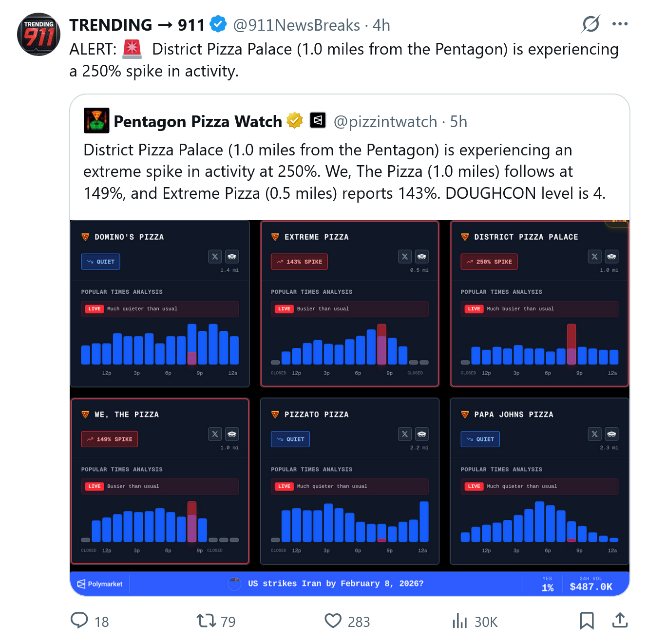Click the Polymarket affiliate badge icon
Viewport: 647px width, 644px height.
pyautogui.click(x=318, y=120)
